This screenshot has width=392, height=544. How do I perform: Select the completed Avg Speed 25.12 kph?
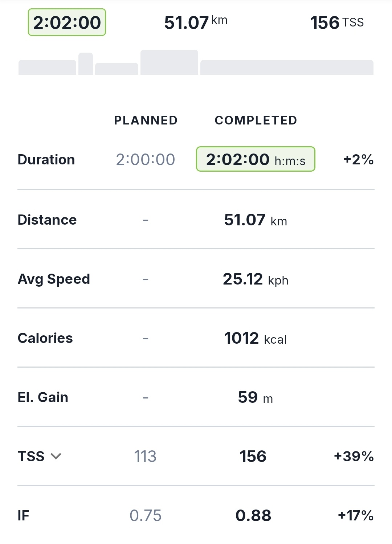coord(256,279)
